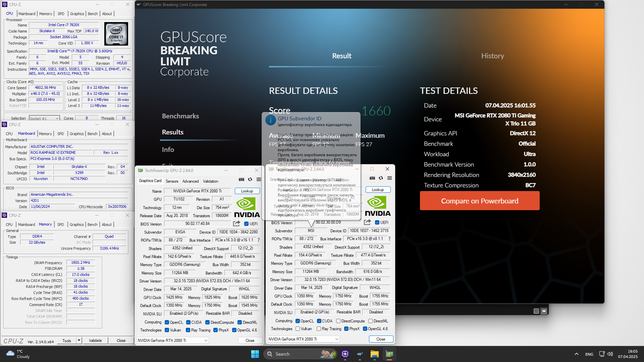Expand GPU selector dropdown in right GPU-Z

pos(337,339)
